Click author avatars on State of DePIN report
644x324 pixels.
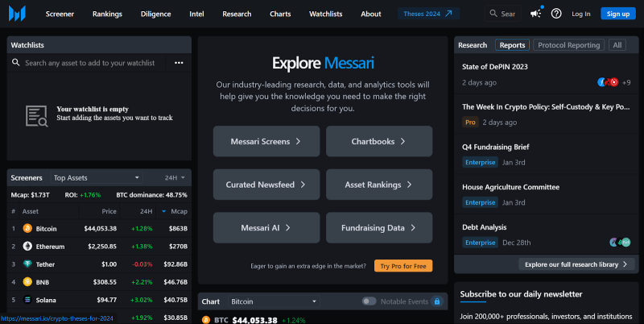tap(608, 82)
